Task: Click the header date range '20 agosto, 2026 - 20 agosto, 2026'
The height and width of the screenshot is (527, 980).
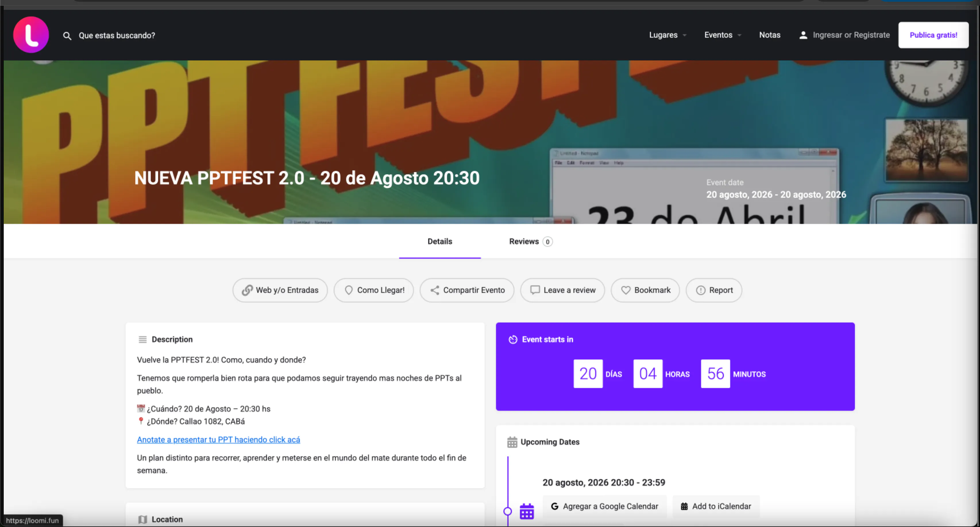Action: [x=776, y=195]
